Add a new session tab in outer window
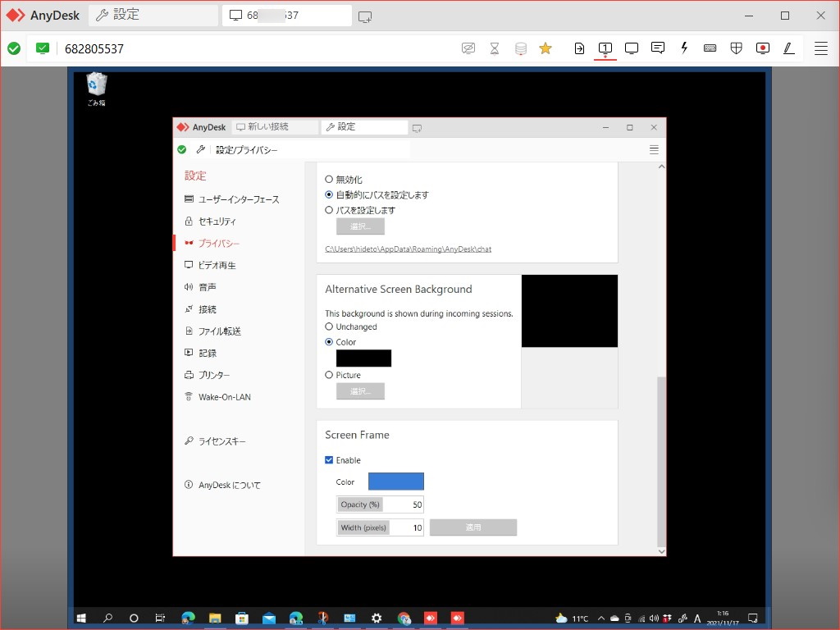 point(365,16)
